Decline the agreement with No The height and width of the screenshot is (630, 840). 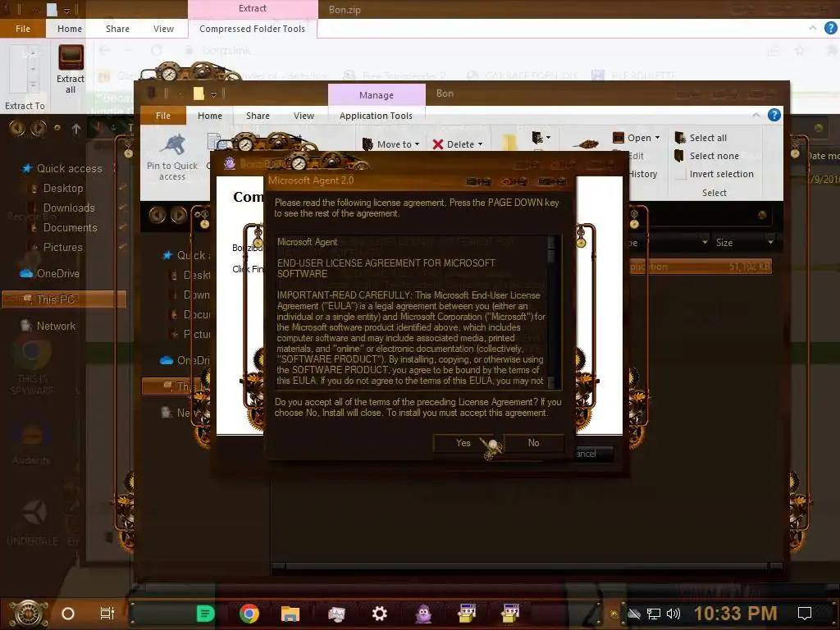(533, 443)
